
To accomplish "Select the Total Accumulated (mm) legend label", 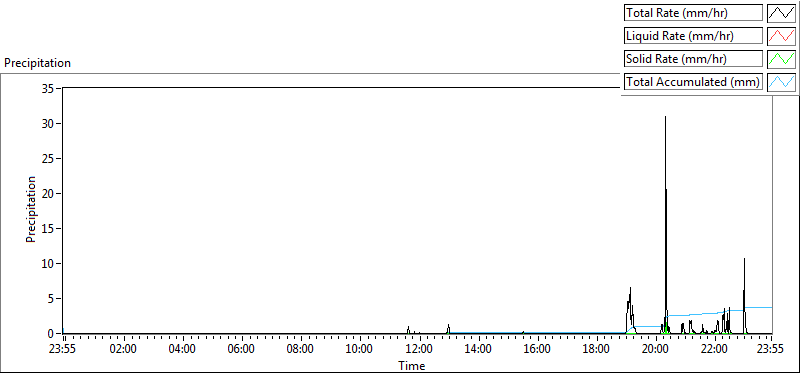I will point(693,81).
